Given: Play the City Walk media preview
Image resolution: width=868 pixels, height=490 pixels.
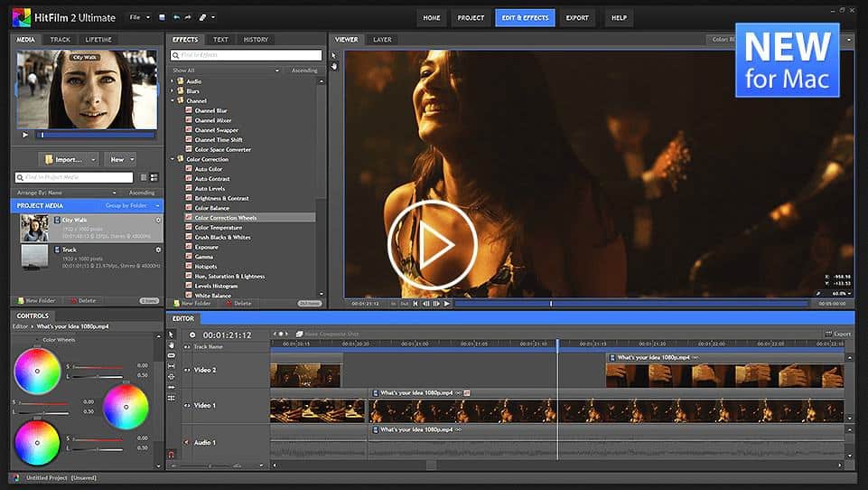Looking at the screenshot, I should [25, 134].
